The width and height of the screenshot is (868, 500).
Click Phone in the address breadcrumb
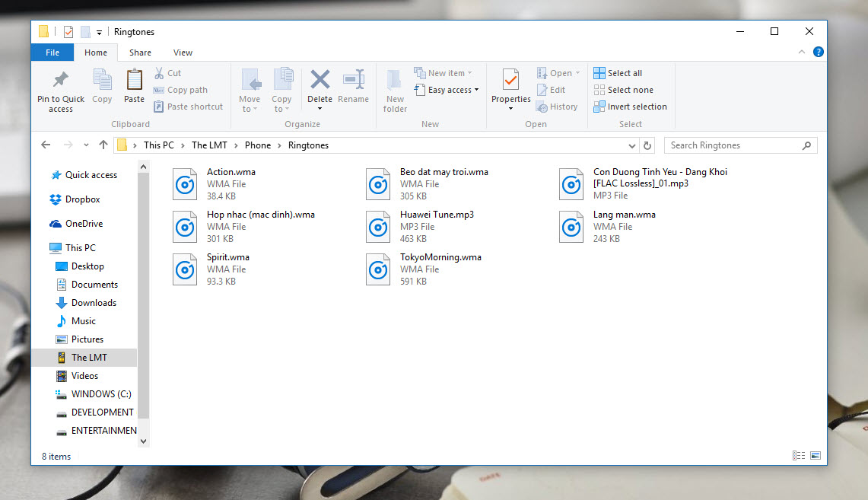258,145
